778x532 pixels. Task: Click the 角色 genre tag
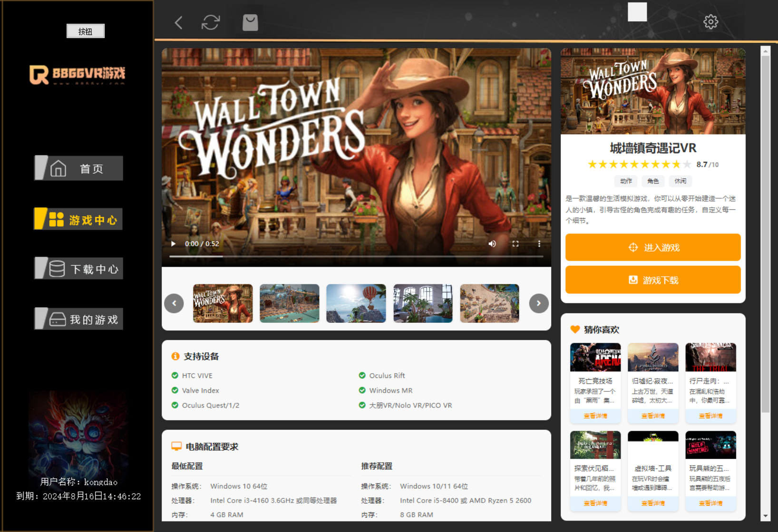pos(653,181)
